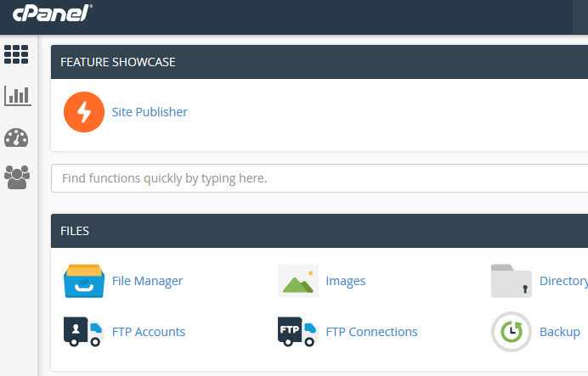Click the Directory Privacy locked folder icon

[x=512, y=281]
